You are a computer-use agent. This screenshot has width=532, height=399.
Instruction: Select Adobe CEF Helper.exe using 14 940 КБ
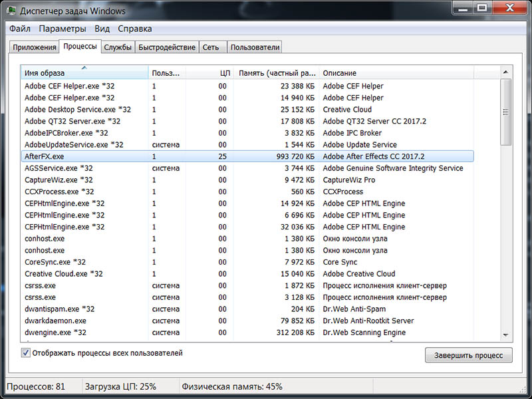point(247,98)
